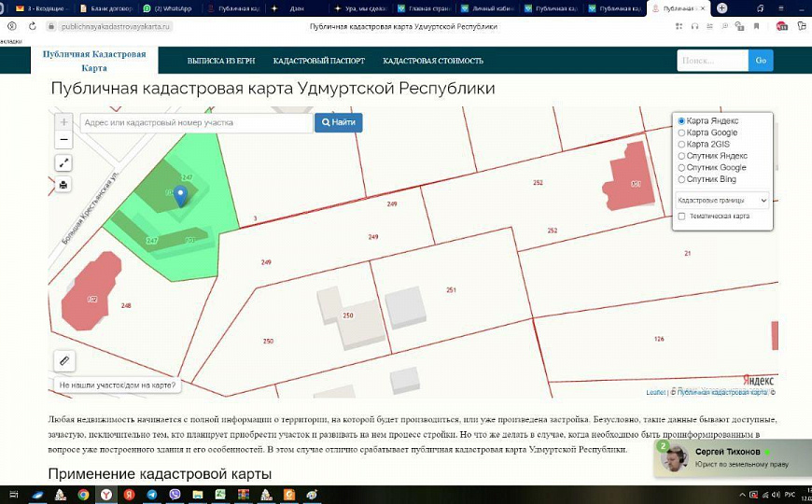Viewport: 812px width, 504px height.
Task: Show hidden system tray icons
Action: [742, 495]
